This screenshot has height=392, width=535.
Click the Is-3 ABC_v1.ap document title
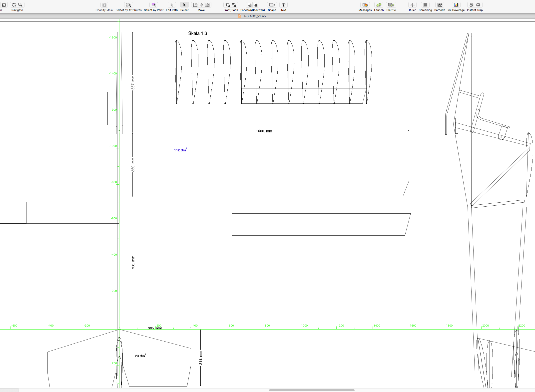(254, 16)
